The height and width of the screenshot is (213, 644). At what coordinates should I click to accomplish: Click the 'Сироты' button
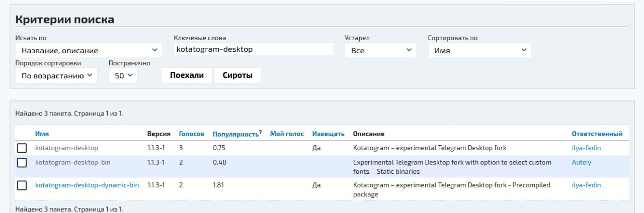click(237, 75)
